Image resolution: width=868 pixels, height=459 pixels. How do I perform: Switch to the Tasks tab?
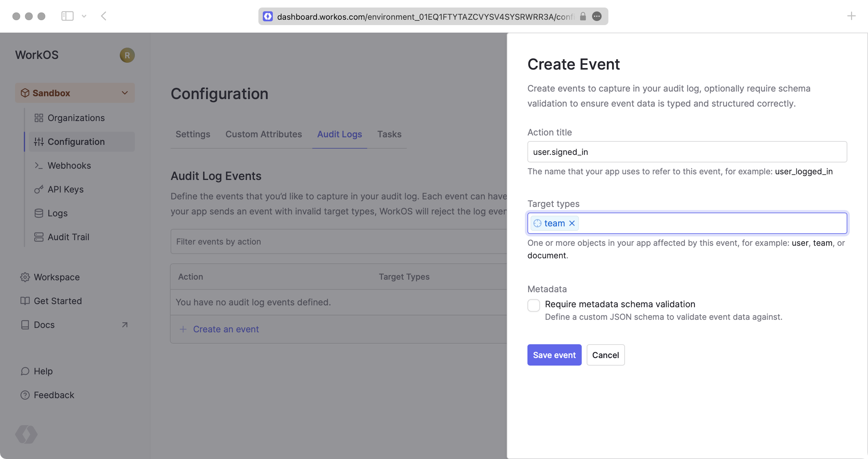pyautogui.click(x=389, y=134)
